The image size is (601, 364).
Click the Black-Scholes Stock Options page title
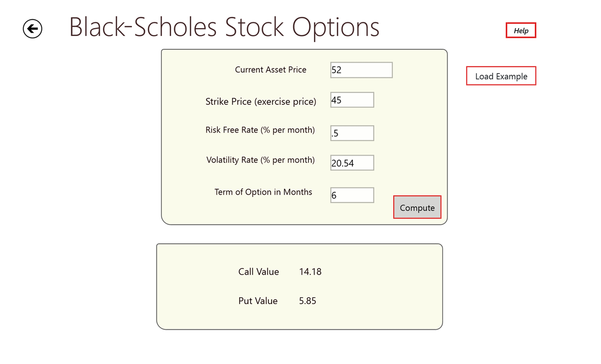point(224,27)
